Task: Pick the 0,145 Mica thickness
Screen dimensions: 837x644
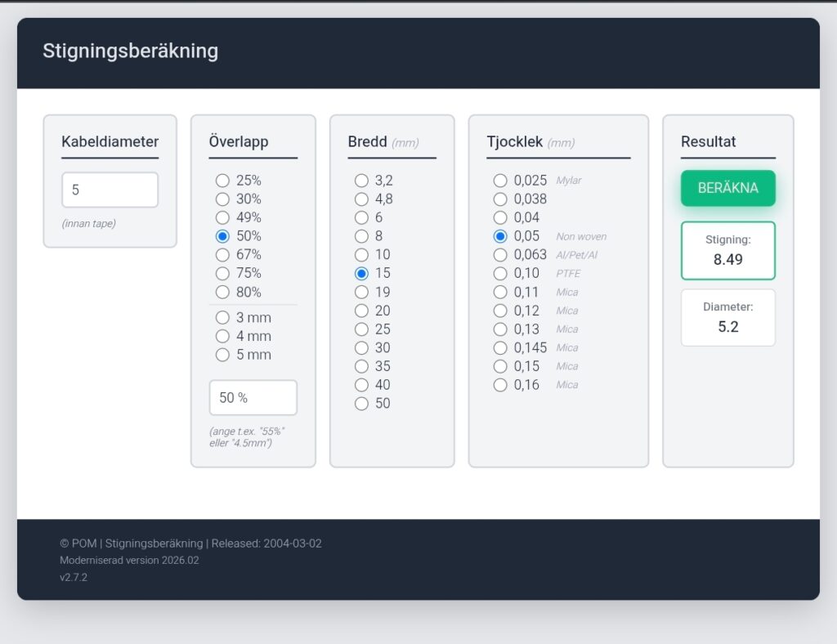Action: 500,348
